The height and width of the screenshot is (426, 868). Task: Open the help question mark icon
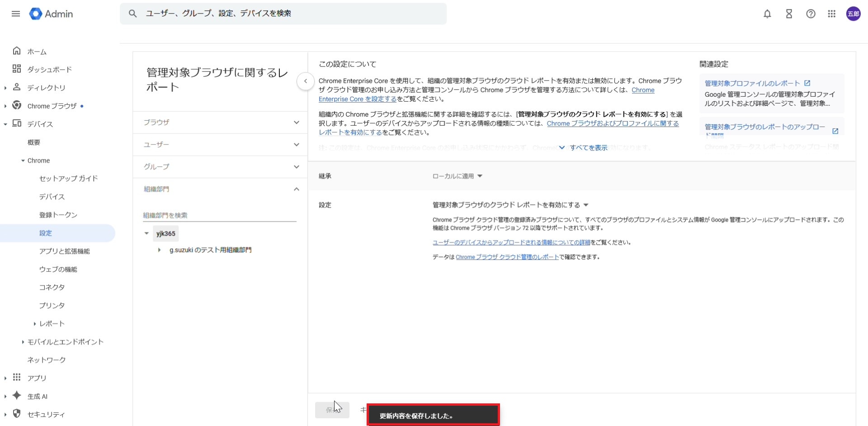pyautogui.click(x=811, y=14)
